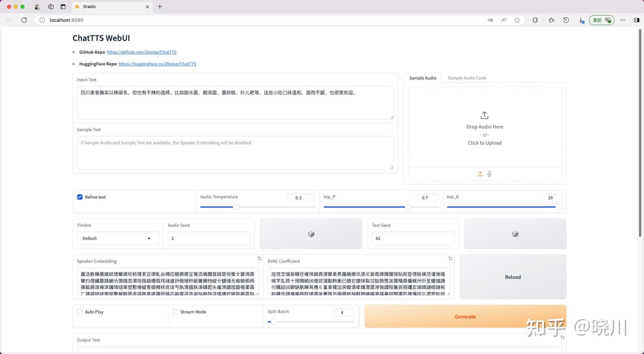This screenshot has height=354, width=644.
Task: Open the HuggingFace ChatTTS repo link
Action: [x=157, y=64]
